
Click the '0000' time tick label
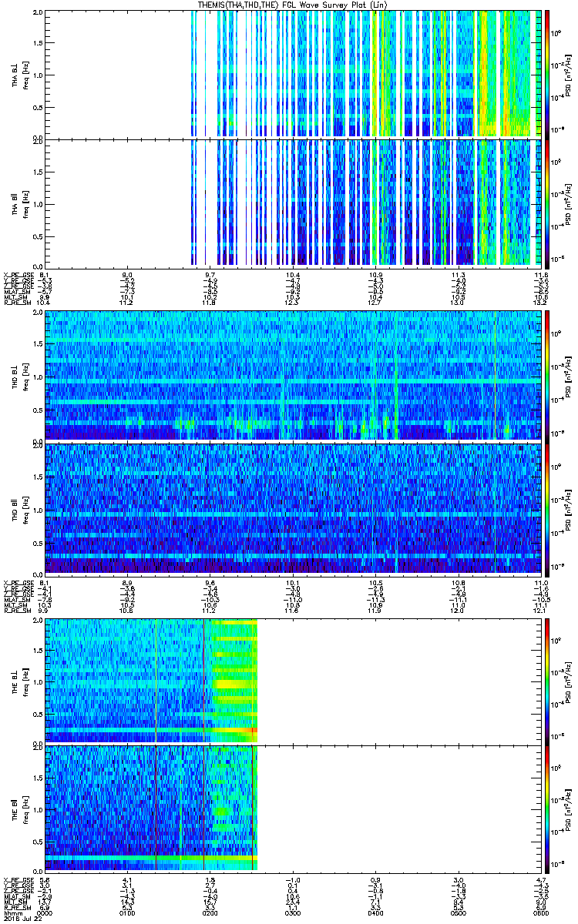pos(45,912)
